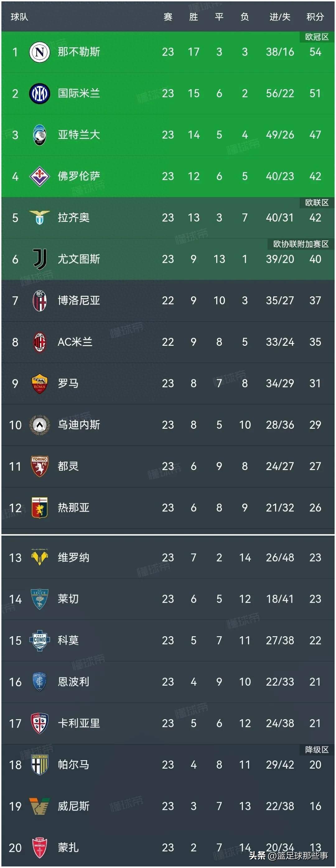Click the Torino bull badge
Image resolution: width=336 pixels, height=868 pixels.
click(x=40, y=466)
